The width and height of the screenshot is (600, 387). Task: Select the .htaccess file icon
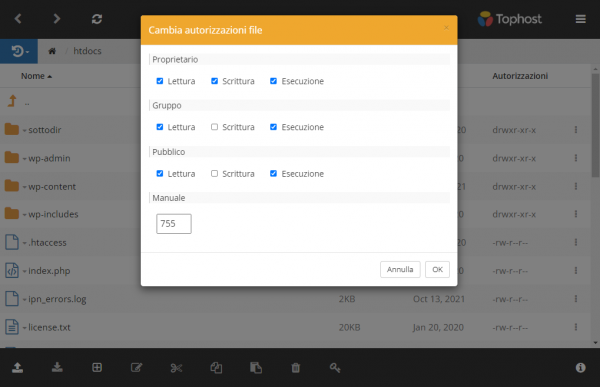pos(12,242)
